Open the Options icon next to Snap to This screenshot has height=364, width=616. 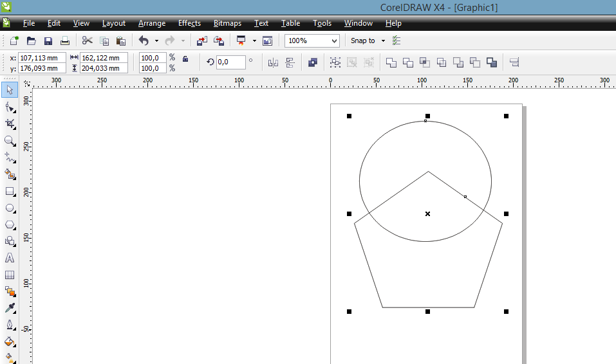tap(397, 41)
